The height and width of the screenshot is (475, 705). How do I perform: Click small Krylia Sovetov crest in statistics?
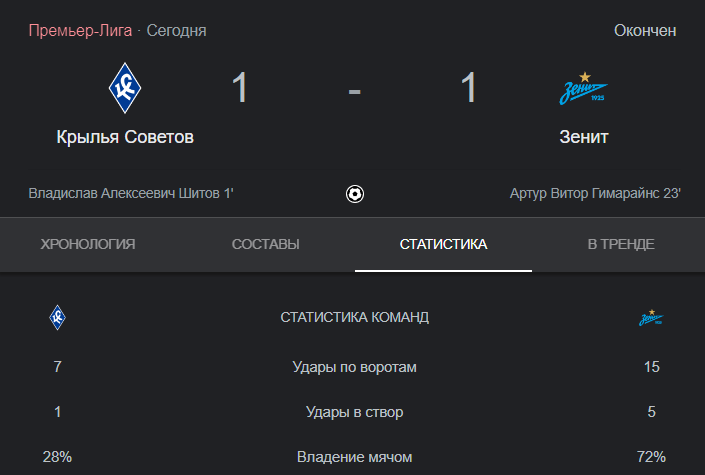58,318
